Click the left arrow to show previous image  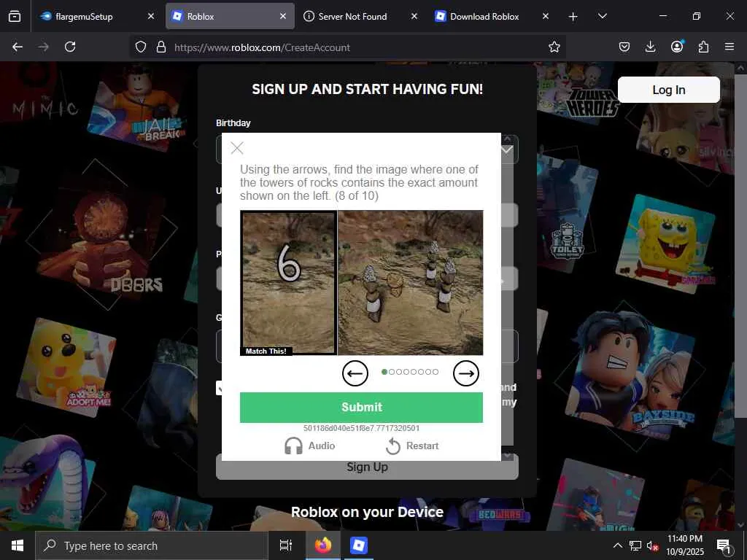[x=355, y=373]
